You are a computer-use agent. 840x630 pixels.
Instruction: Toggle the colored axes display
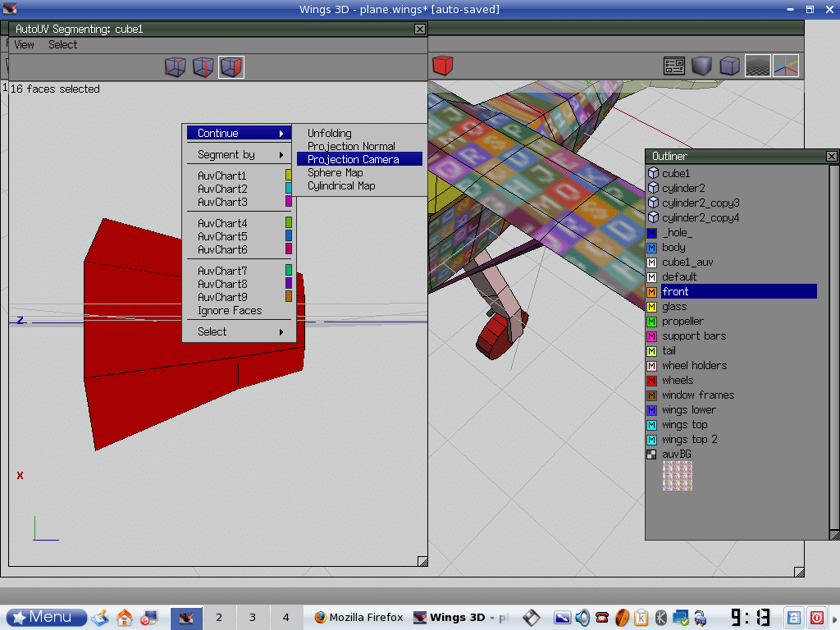coord(786,66)
